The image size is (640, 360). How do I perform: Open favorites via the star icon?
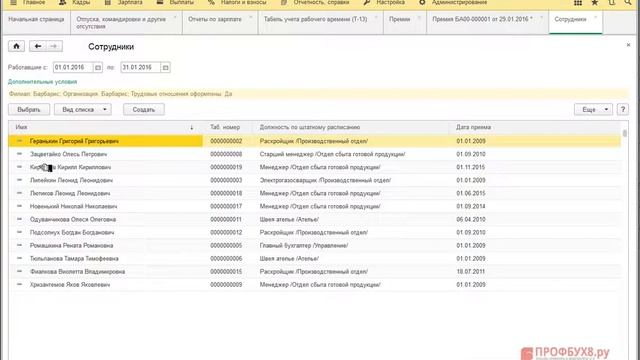point(595,3)
